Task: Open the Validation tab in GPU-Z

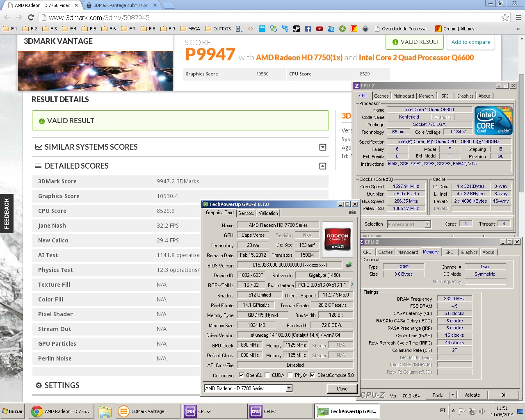Action: point(268,213)
